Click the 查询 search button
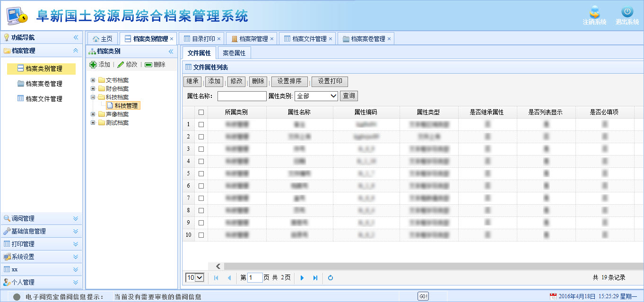 tap(349, 96)
